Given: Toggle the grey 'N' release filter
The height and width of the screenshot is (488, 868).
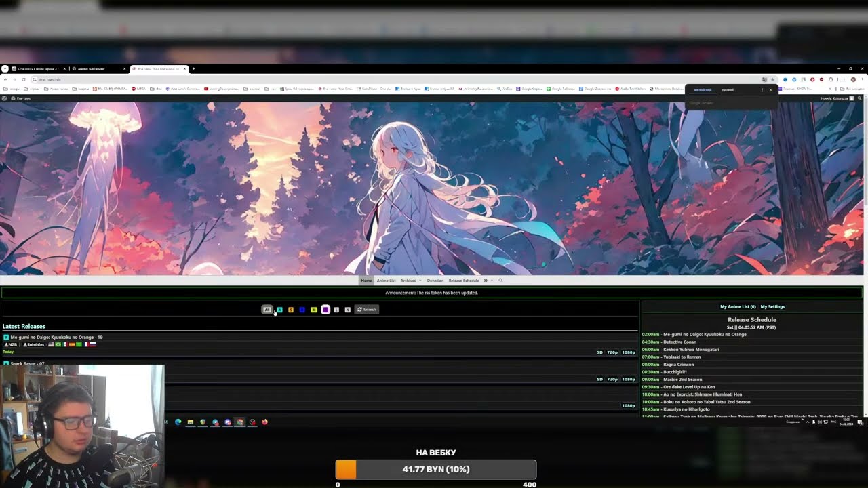Looking at the screenshot, I should coord(348,310).
